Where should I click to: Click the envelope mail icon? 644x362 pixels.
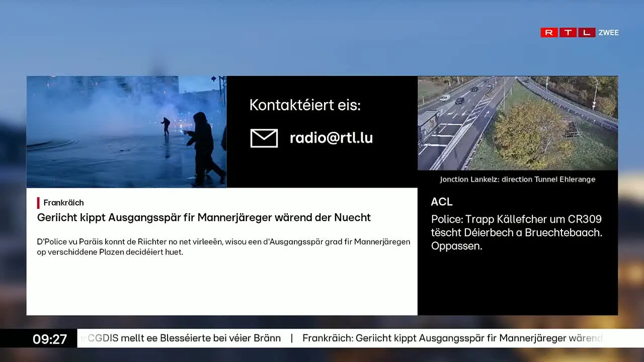264,138
